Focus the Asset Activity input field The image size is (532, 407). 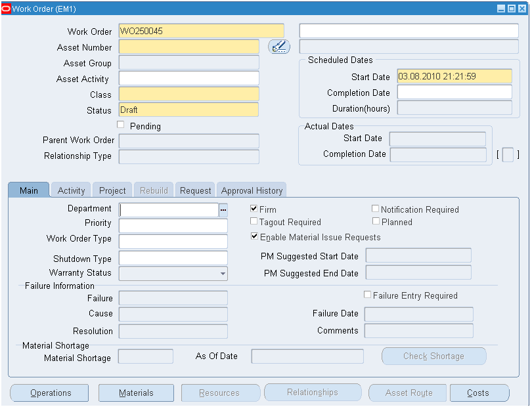coord(188,79)
